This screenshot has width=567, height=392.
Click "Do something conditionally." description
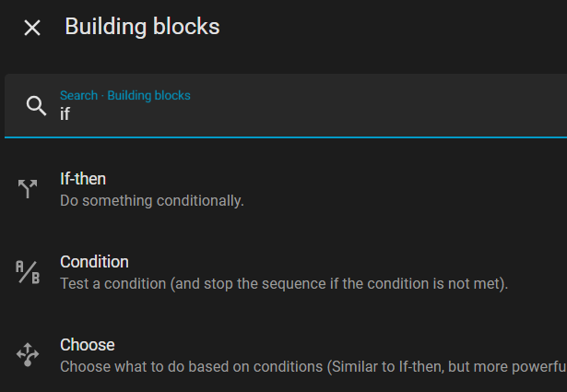point(152,200)
